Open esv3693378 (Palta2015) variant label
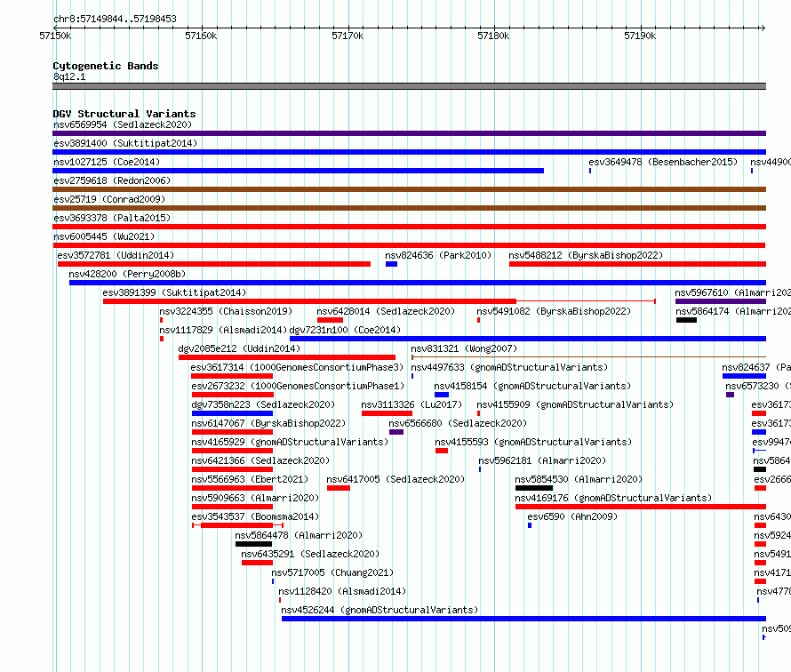791x672 pixels. point(112,218)
